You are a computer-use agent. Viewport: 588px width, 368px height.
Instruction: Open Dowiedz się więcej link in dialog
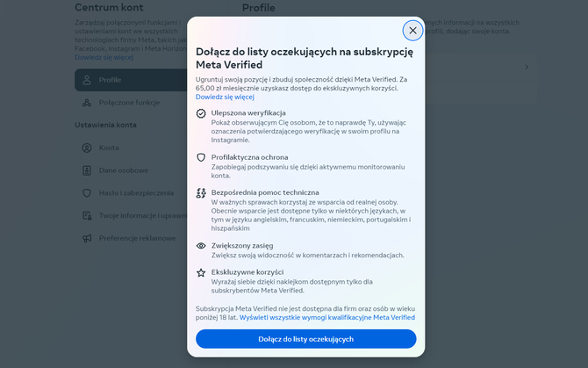click(225, 97)
